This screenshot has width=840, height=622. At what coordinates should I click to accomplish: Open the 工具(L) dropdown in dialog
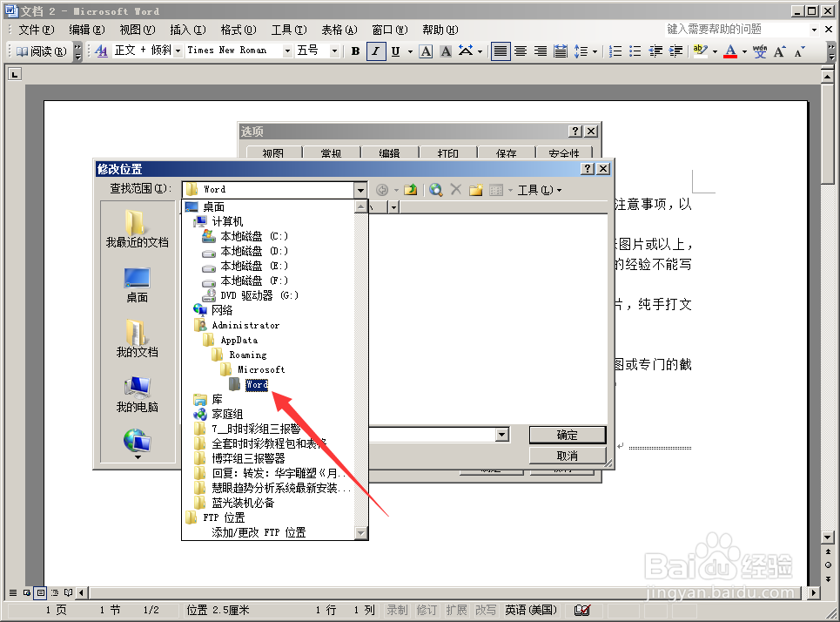coord(538,189)
